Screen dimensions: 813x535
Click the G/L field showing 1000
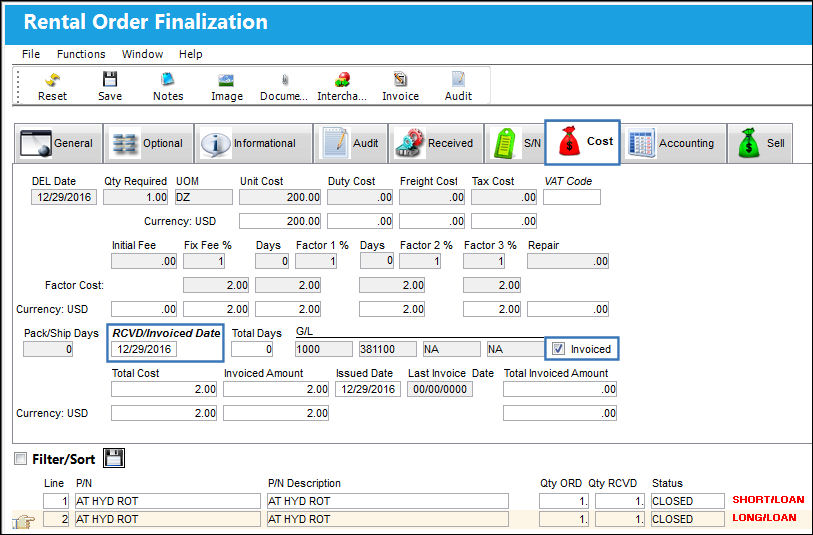[324, 349]
